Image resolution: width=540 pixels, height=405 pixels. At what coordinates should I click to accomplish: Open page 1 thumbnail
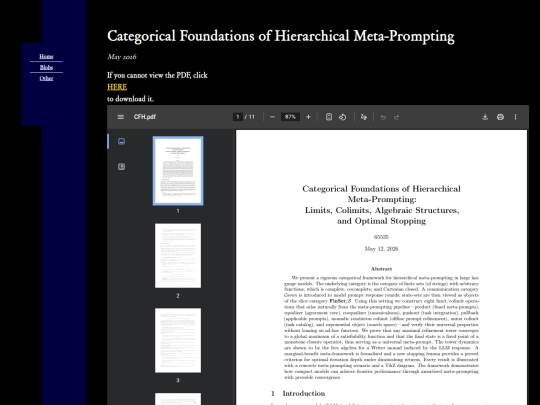point(178,171)
